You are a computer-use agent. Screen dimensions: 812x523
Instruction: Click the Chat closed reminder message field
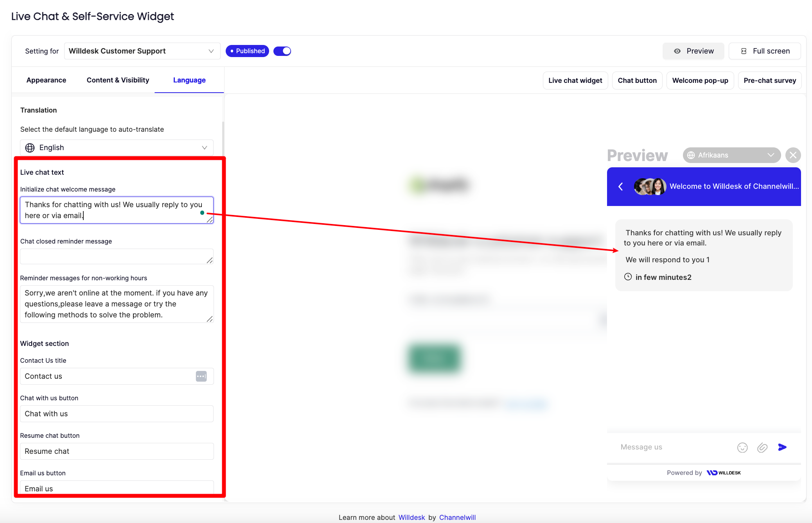pos(117,256)
